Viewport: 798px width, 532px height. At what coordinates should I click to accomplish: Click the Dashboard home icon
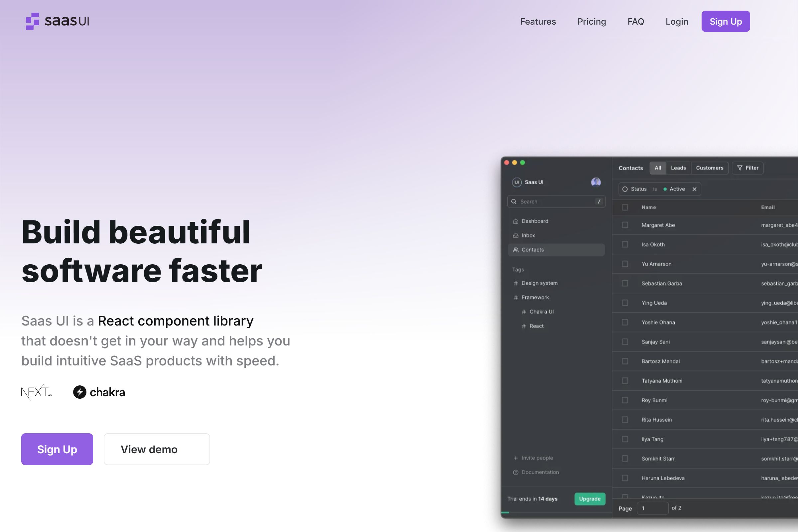point(516,221)
